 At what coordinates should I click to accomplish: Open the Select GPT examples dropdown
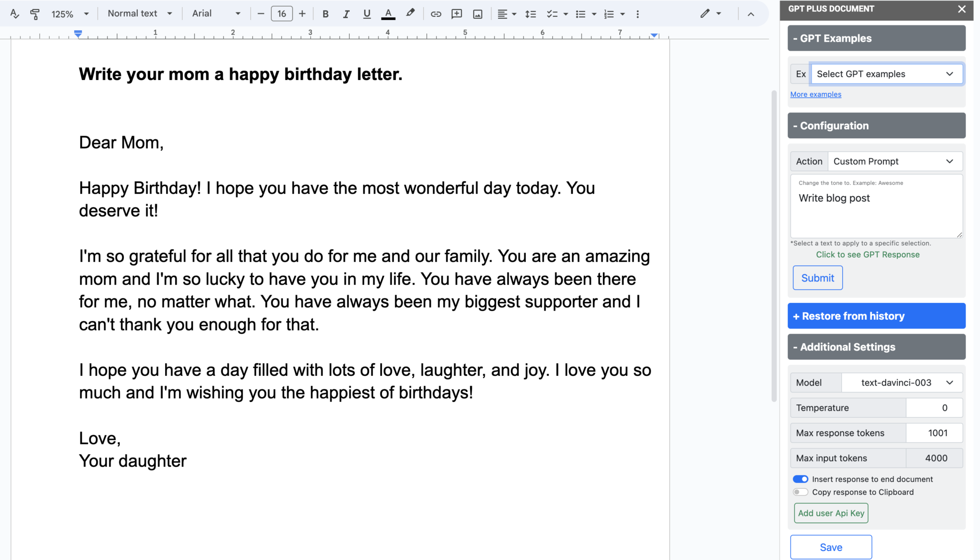(886, 74)
